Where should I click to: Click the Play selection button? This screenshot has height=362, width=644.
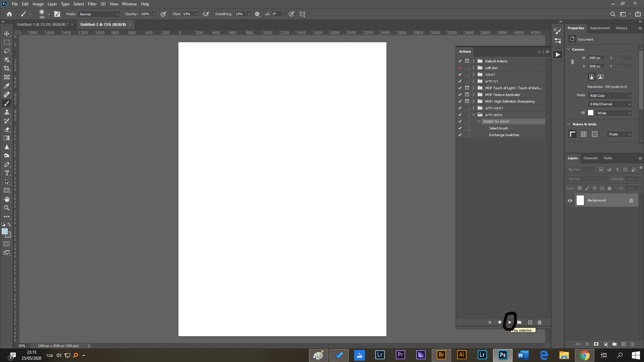(509, 322)
